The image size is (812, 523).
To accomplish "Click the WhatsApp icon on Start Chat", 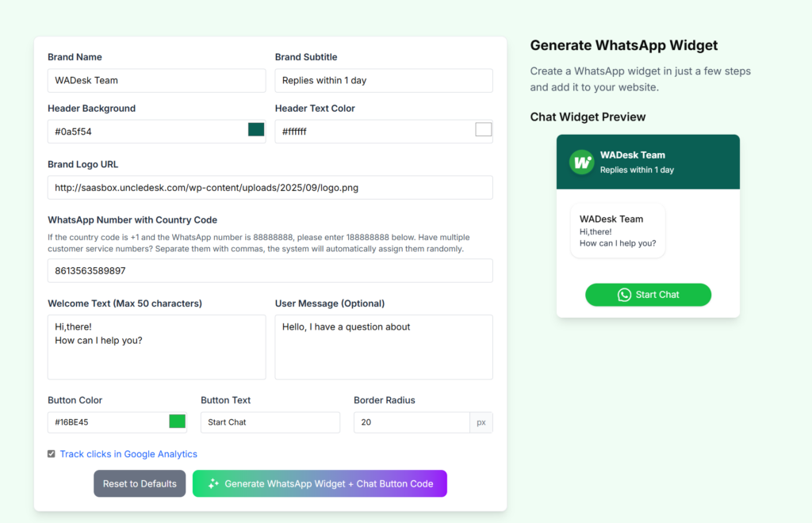I will point(624,295).
